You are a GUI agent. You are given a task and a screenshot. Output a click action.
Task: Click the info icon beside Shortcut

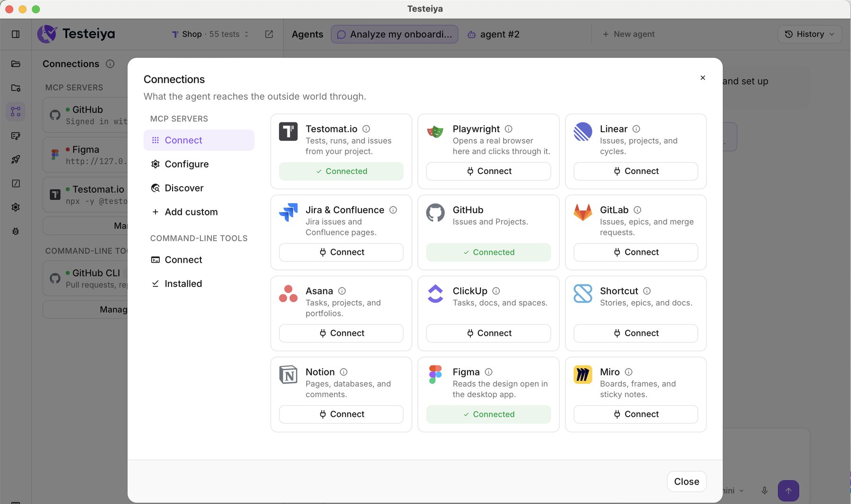647,291
